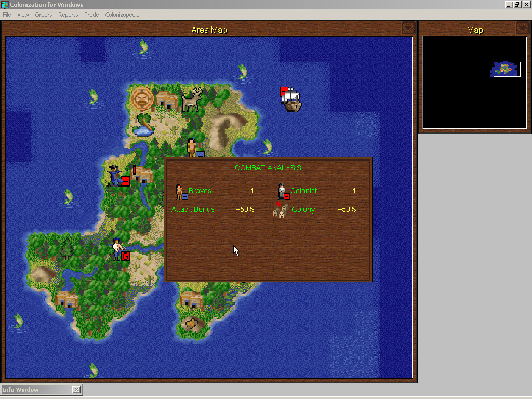Close the Info Window
This screenshot has width=532, height=399.
click(76, 390)
